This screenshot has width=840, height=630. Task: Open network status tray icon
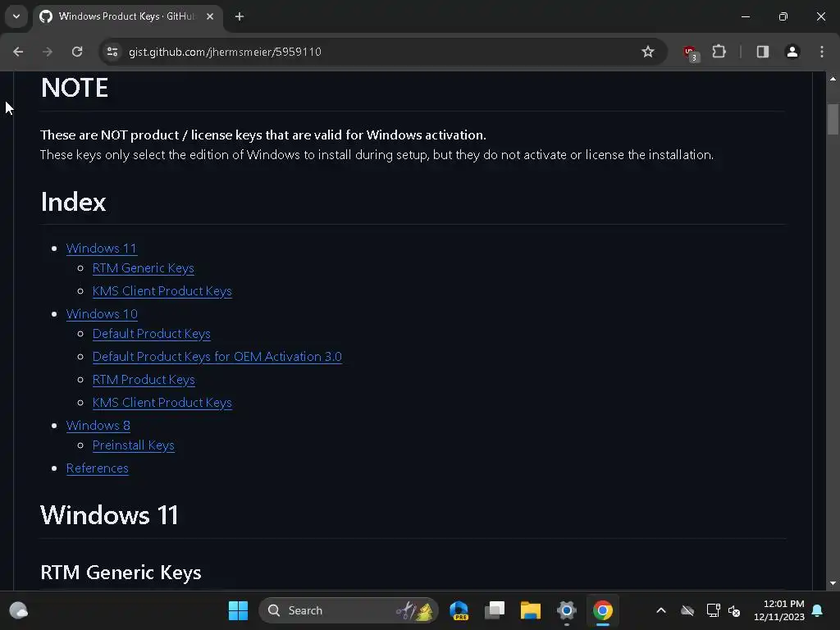tap(713, 610)
